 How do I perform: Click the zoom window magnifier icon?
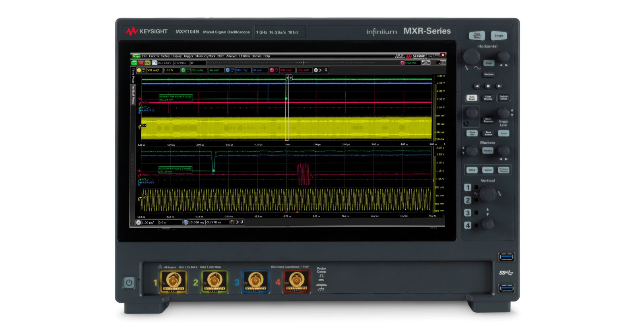click(x=186, y=222)
